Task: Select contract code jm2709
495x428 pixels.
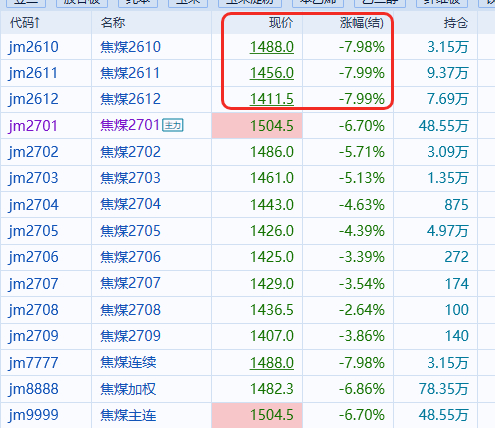Action: (33, 336)
